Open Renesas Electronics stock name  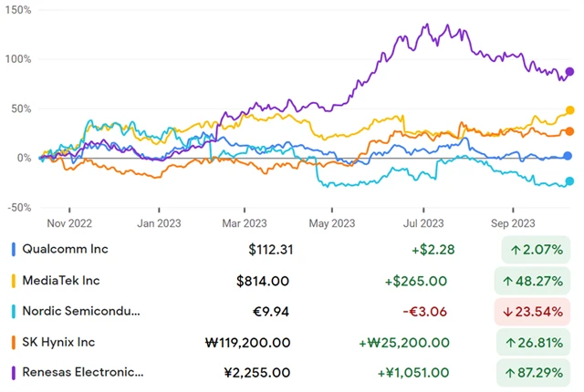tap(83, 372)
